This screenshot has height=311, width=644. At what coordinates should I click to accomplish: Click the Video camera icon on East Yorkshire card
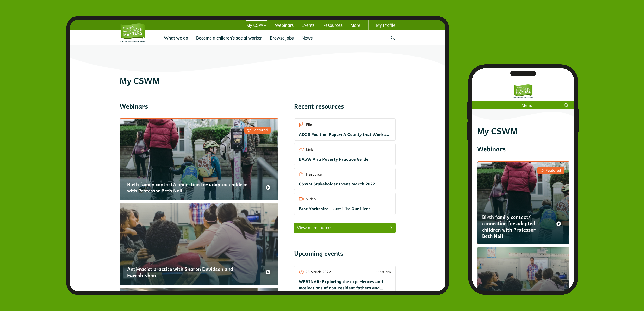pyautogui.click(x=301, y=199)
